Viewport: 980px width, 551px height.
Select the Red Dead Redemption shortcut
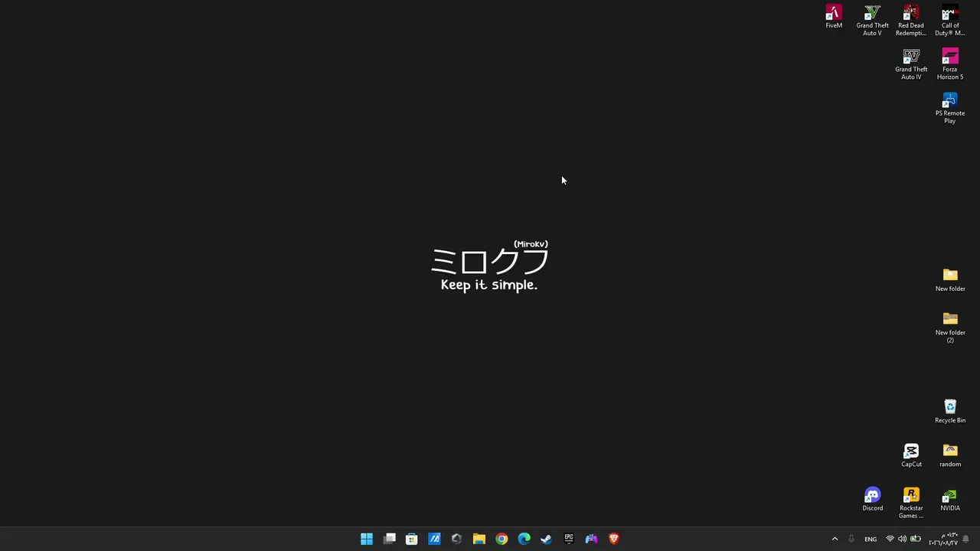click(911, 21)
